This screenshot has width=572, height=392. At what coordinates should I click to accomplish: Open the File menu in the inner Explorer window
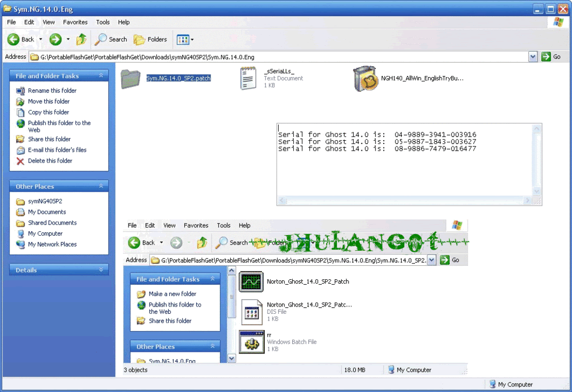coord(132,226)
